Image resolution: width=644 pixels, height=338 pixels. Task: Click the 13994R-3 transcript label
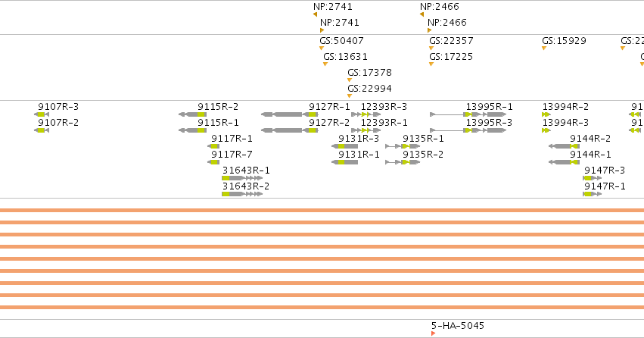[x=565, y=123]
